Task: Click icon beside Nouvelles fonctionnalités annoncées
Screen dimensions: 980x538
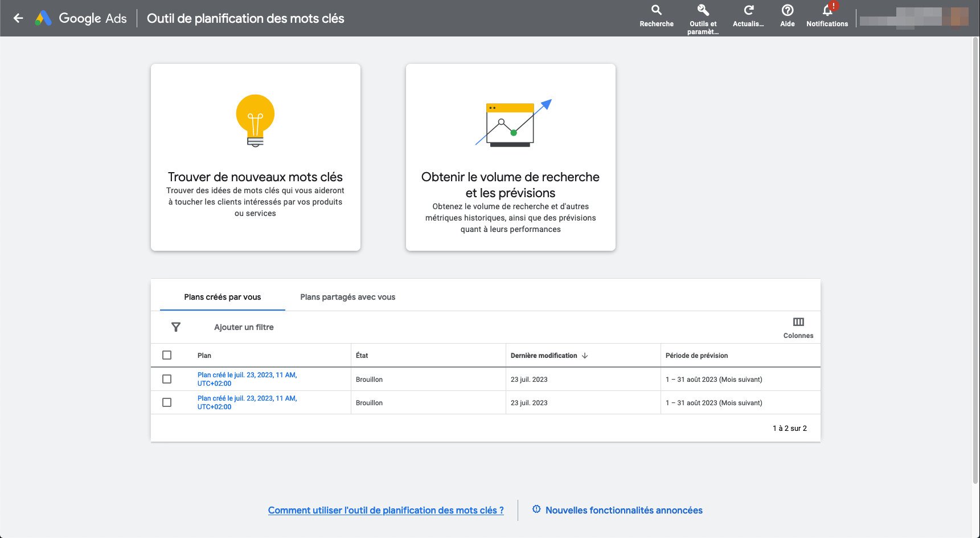Action: coord(536,510)
